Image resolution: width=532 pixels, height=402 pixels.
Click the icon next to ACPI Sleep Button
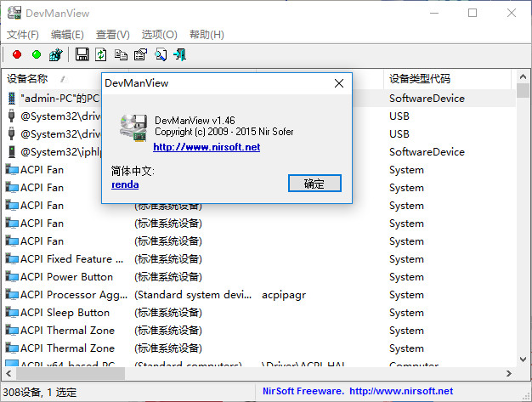[12, 313]
